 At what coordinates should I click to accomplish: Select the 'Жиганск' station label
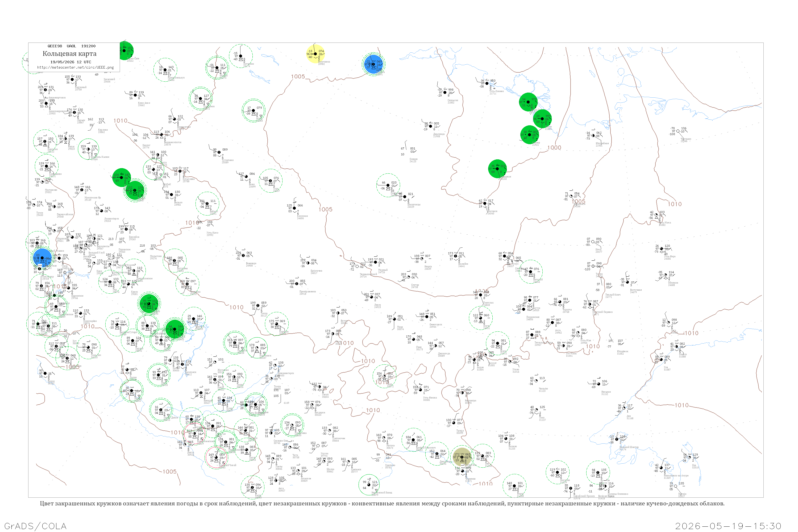click(x=493, y=211)
